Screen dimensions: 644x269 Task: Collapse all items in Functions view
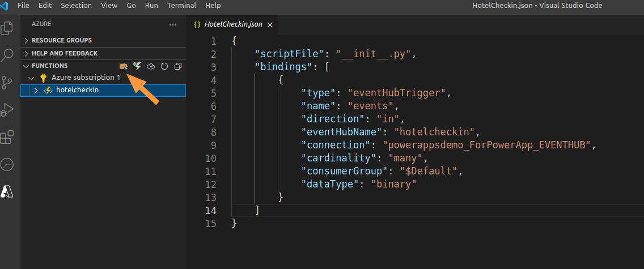(178, 66)
